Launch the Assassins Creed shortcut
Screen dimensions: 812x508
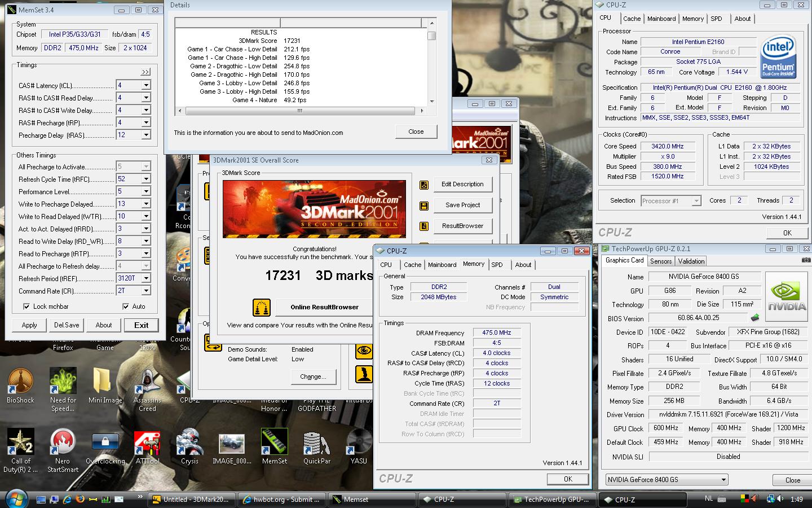(x=147, y=389)
